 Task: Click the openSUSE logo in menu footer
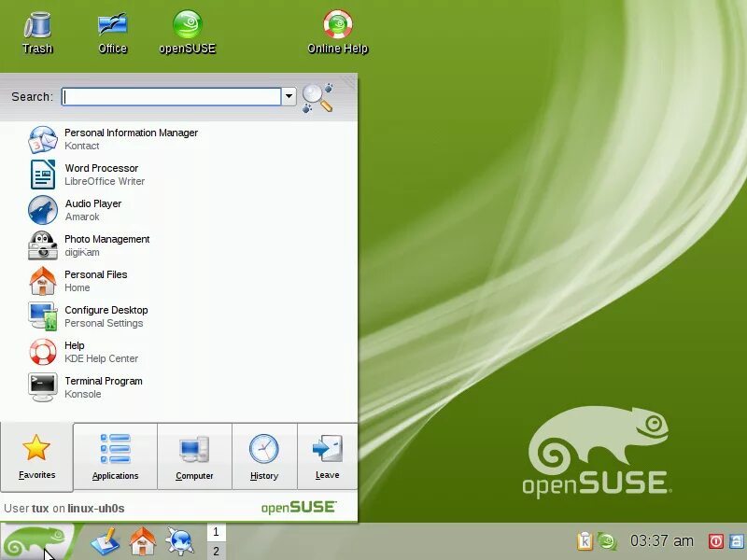[x=299, y=508]
